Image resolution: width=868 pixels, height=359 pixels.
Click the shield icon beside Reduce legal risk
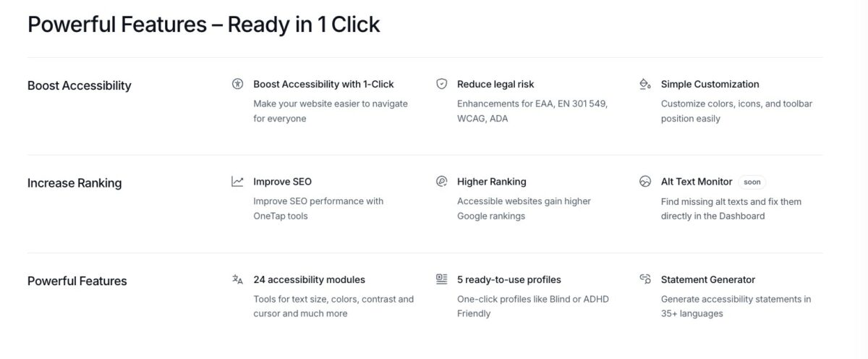tap(441, 84)
